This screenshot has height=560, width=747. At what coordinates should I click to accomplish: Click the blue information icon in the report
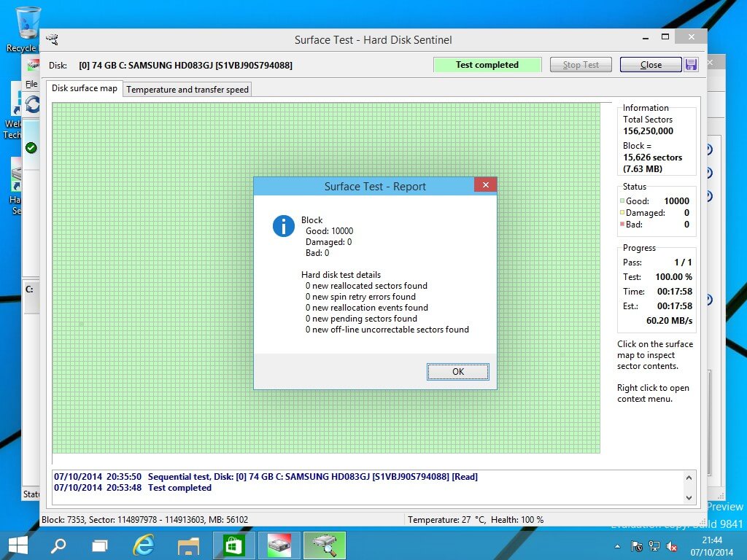tap(284, 226)
